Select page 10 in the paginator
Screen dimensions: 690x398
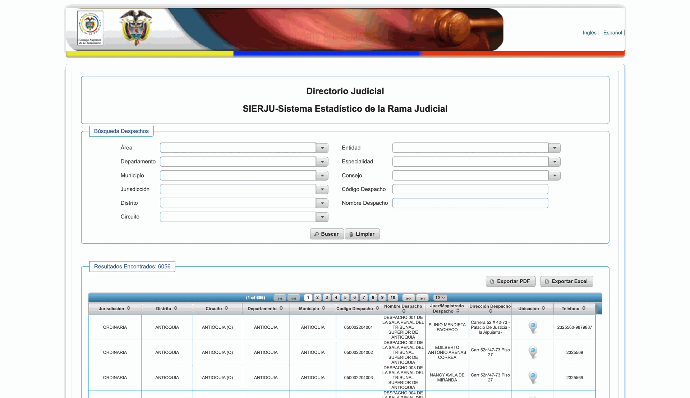[393, 298]
